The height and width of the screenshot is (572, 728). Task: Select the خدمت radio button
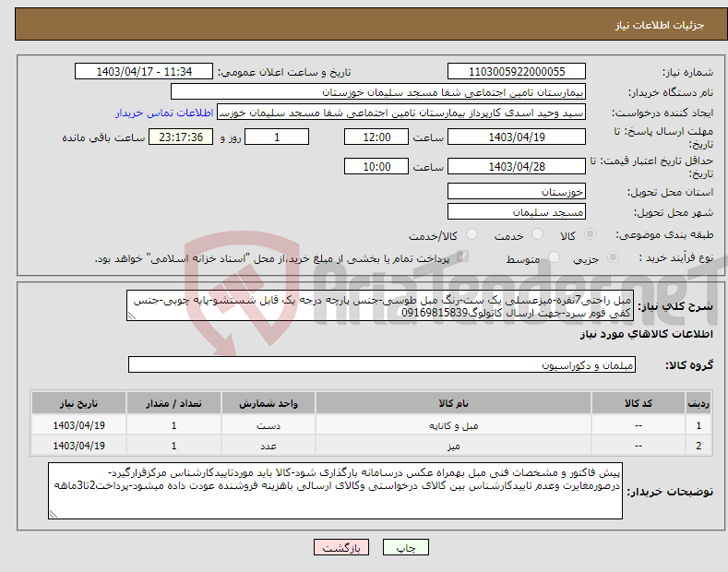(537, 234)
